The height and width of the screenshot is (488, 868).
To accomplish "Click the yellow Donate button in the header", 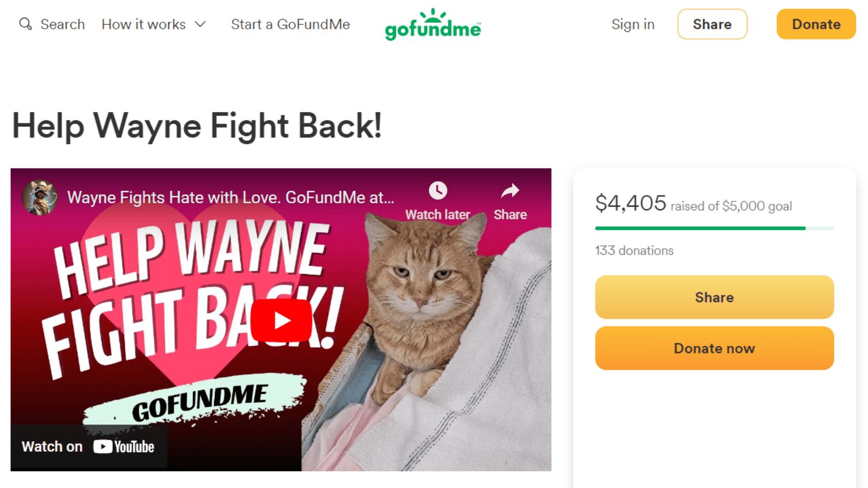I will point(816,24).
